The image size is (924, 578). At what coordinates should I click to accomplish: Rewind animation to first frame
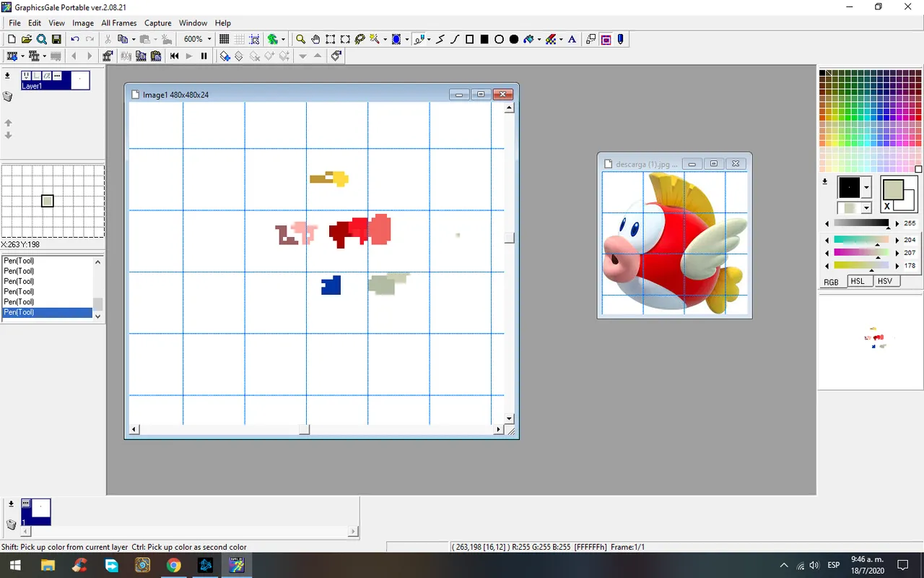point(174,56)
